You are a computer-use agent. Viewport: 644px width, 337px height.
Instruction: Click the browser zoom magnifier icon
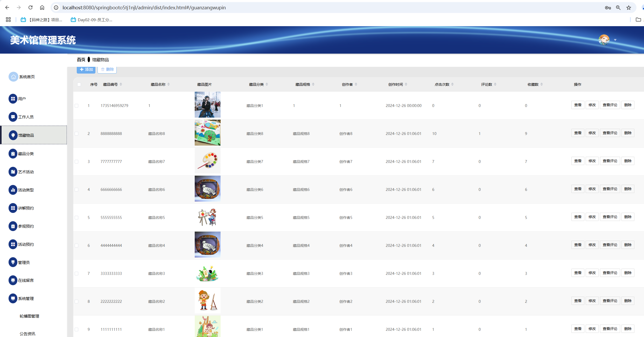point(618,8)
